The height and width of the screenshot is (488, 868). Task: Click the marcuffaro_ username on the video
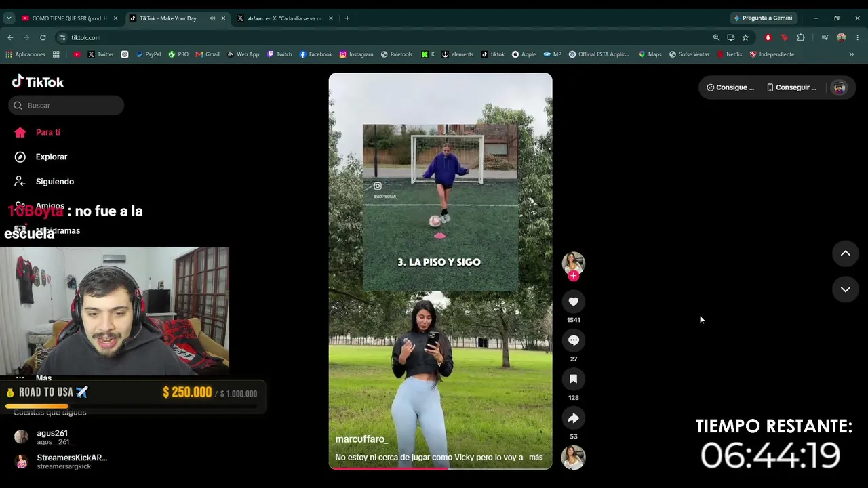pyautogui.click(x=361, y=439)
